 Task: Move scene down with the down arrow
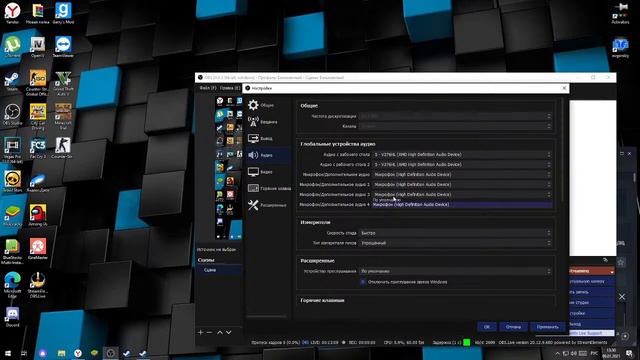click(x=229, y=332)
